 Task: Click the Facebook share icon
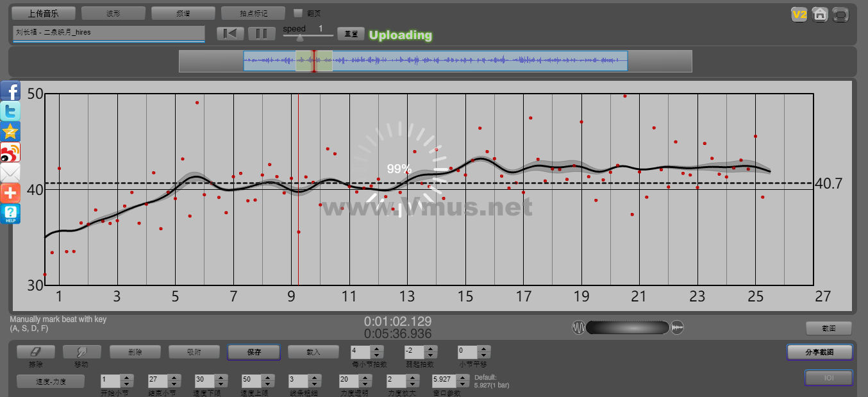click(x=10, y=90)
